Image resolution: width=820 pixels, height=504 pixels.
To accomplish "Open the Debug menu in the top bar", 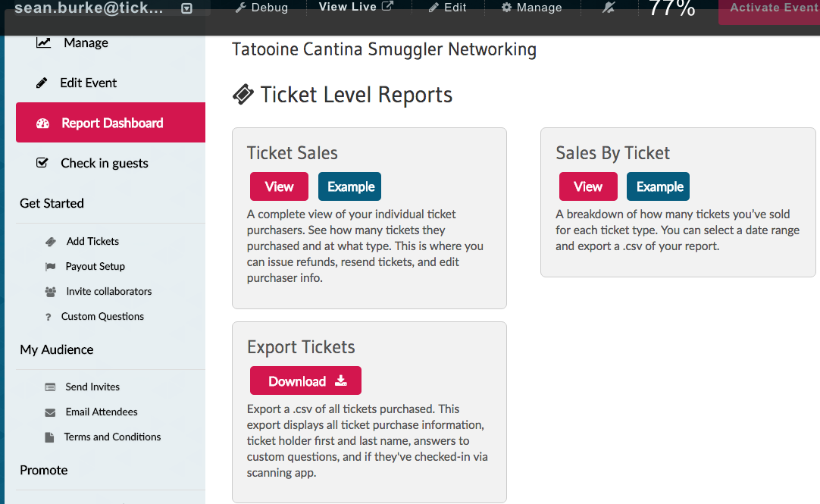I will [x=261, y=8].
